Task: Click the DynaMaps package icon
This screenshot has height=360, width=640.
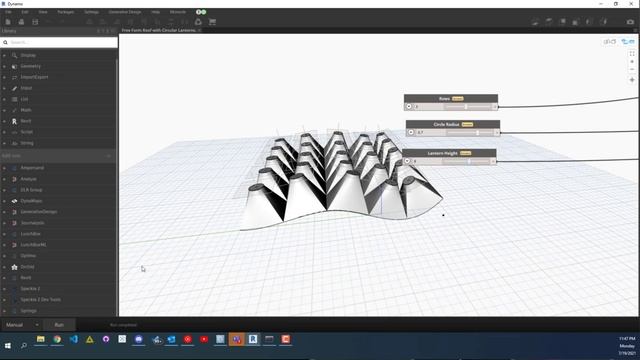Action: 14,201
